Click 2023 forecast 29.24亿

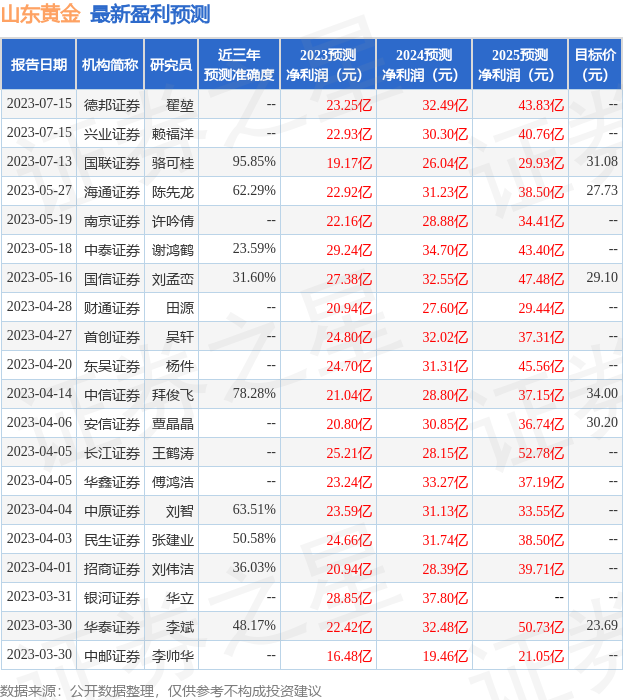[349, 250]
